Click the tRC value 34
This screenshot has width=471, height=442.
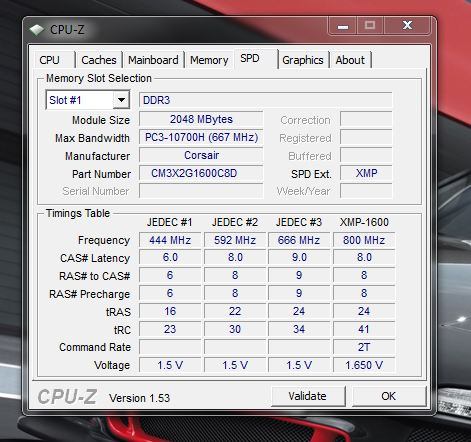click(299, 329)
